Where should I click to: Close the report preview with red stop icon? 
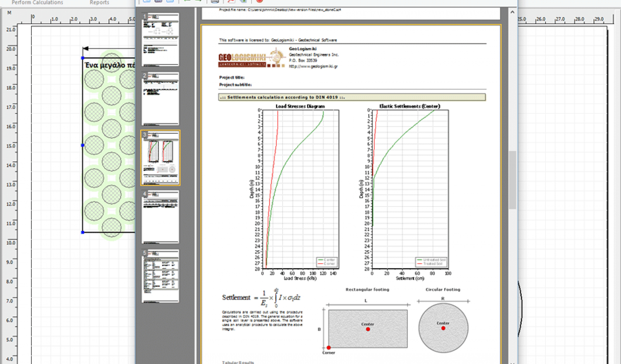(x=260, y=2)
